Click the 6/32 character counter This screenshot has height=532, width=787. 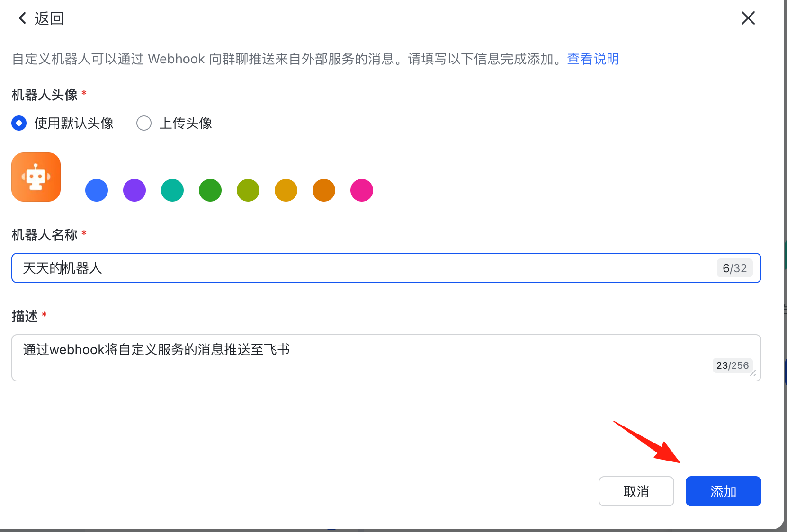click(x=734, y=268)
